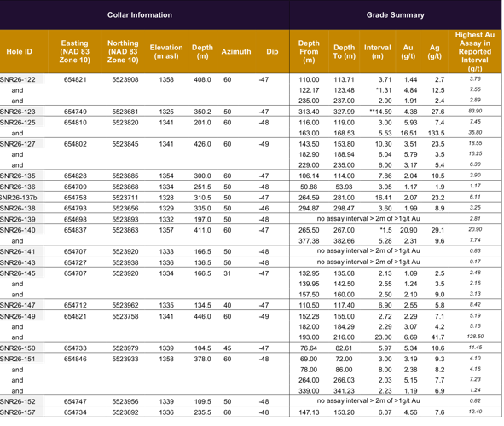Click the Elevation (m asl) column header
This screenshot has width=504, height=426.
tap(166, 52)
